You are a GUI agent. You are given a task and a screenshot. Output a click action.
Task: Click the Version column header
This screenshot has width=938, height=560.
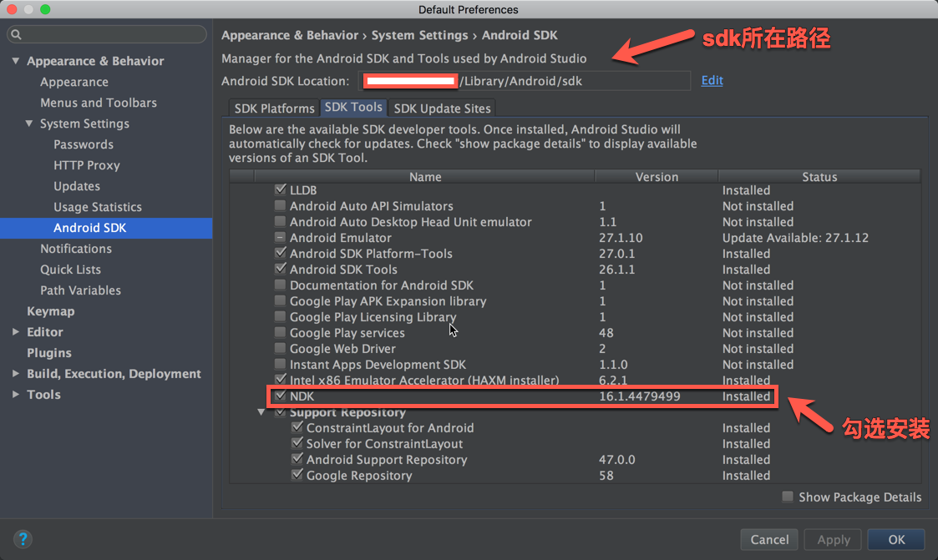pos(657,177)
